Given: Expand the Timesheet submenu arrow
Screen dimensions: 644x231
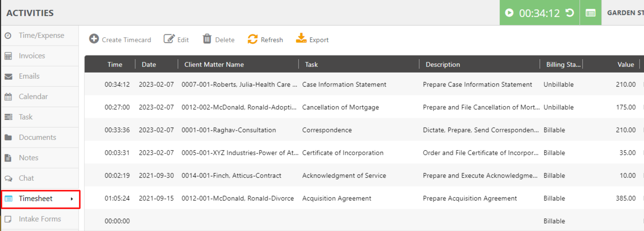Looking at the screenshot, I should [72, 199].
